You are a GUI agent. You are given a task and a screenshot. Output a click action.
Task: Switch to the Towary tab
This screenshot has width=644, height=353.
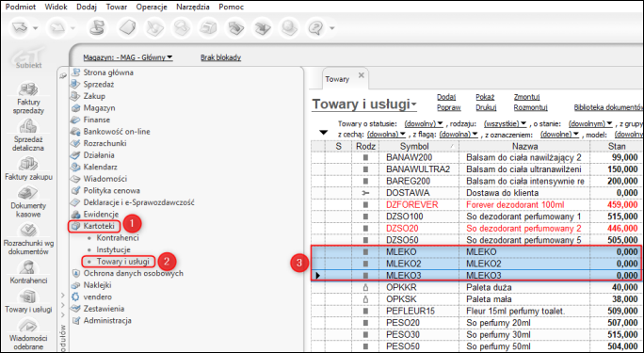(x=337, y=79)
